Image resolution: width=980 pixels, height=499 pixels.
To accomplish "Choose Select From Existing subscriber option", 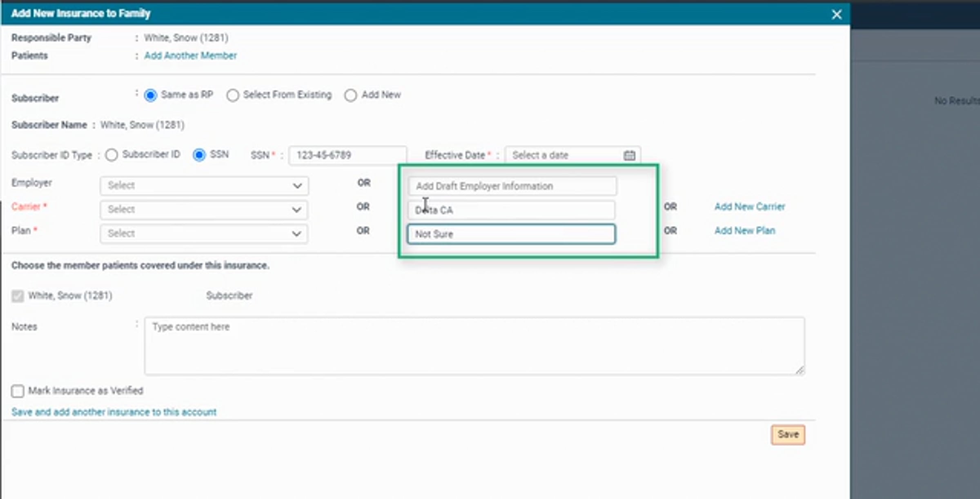I will coord(233,95).
